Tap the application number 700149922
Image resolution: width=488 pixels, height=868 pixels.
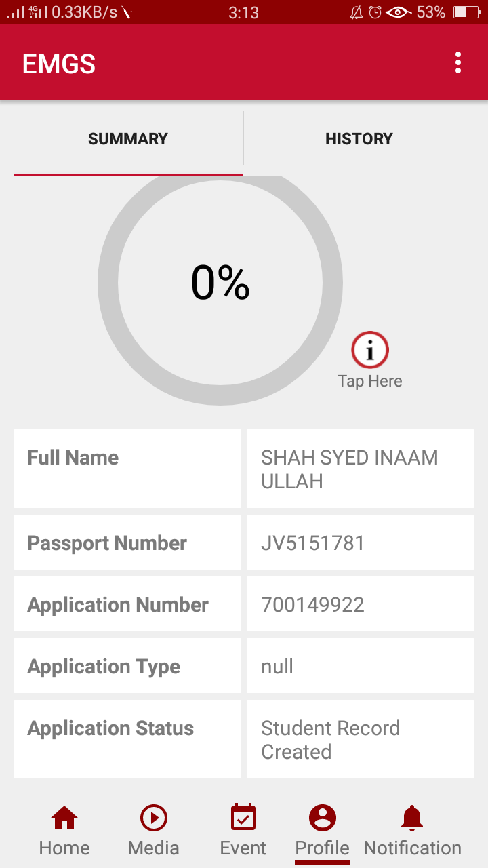[x=313, y=605]
